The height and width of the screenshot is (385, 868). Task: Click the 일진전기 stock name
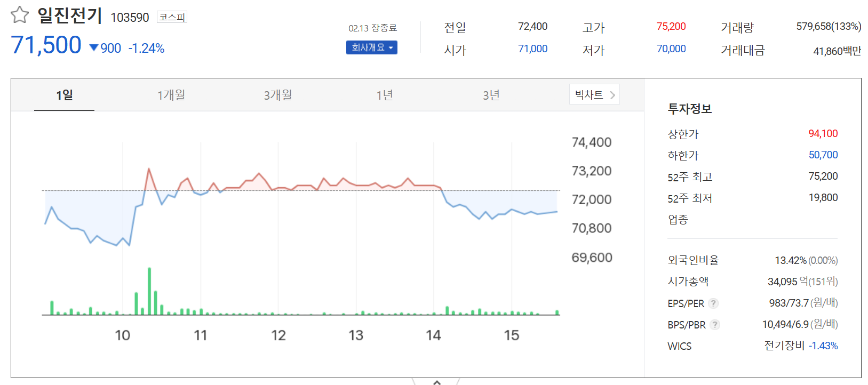69,15
